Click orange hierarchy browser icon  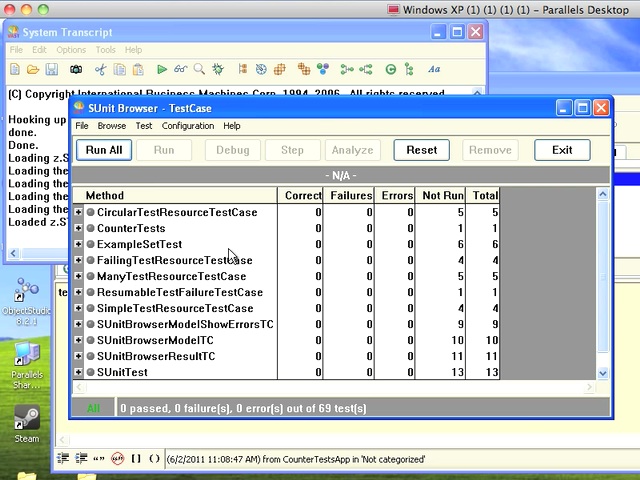pyautogui.click(x=242, y=69)
